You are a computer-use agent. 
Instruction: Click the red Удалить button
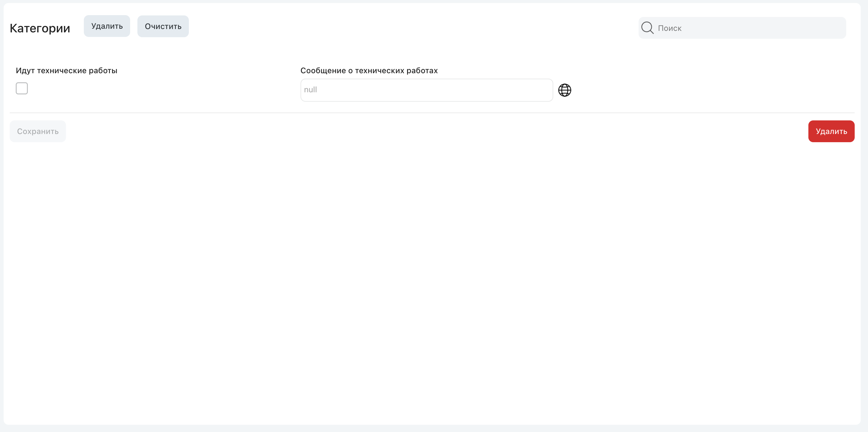[831, 131]
